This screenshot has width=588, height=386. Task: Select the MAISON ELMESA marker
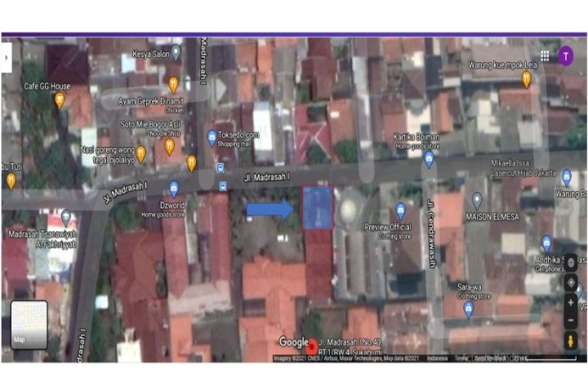tap(477, 200)
